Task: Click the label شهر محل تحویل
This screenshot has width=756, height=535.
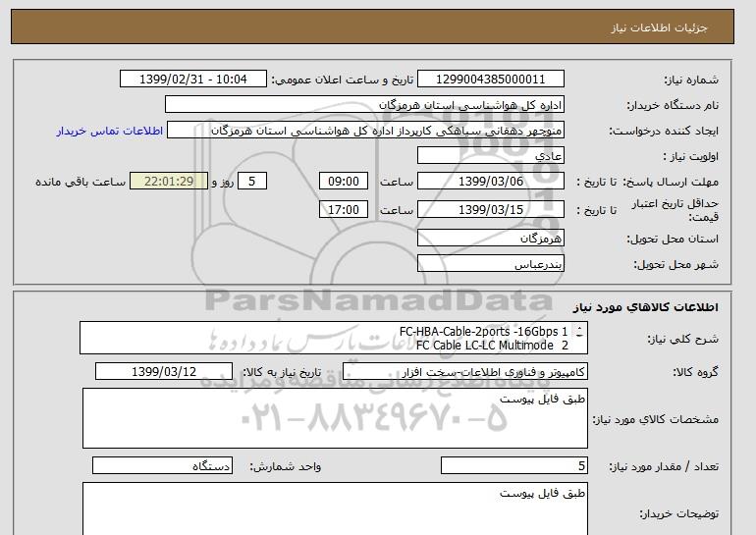Action: (675, 264)
